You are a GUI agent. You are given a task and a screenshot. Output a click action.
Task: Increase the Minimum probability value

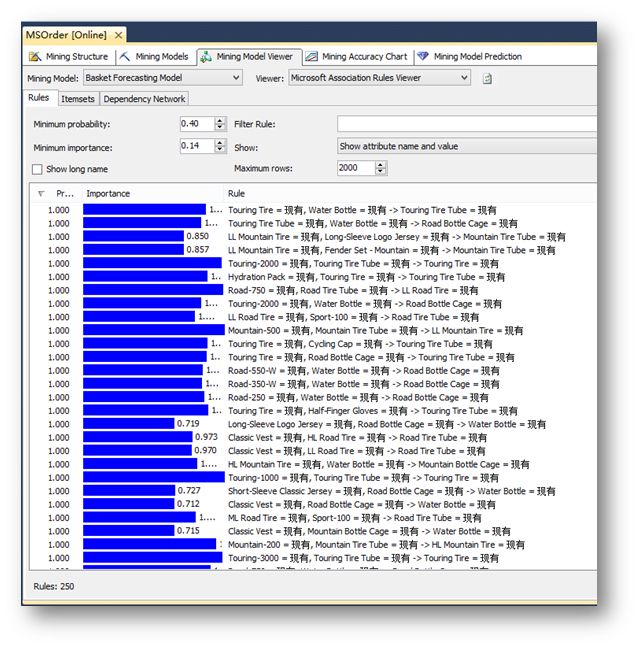[x=220, y=120]
